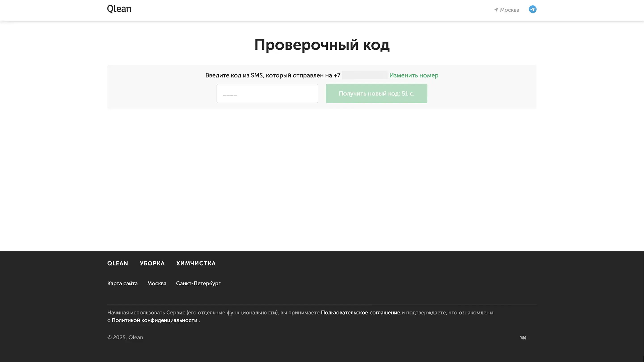
Task: Open the QLEAN footer section
Action: click(x=118, y=263)
